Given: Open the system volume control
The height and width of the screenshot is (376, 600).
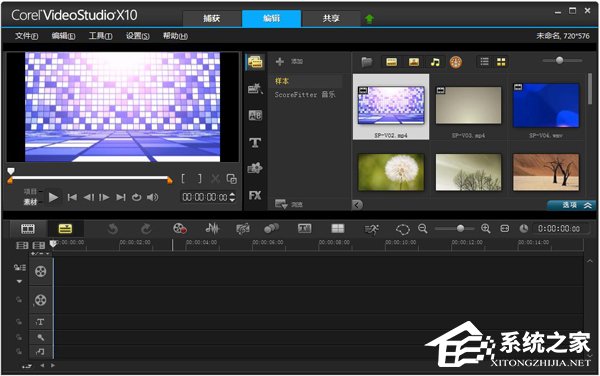Looking at the screenshot, I should coord(152,197).
